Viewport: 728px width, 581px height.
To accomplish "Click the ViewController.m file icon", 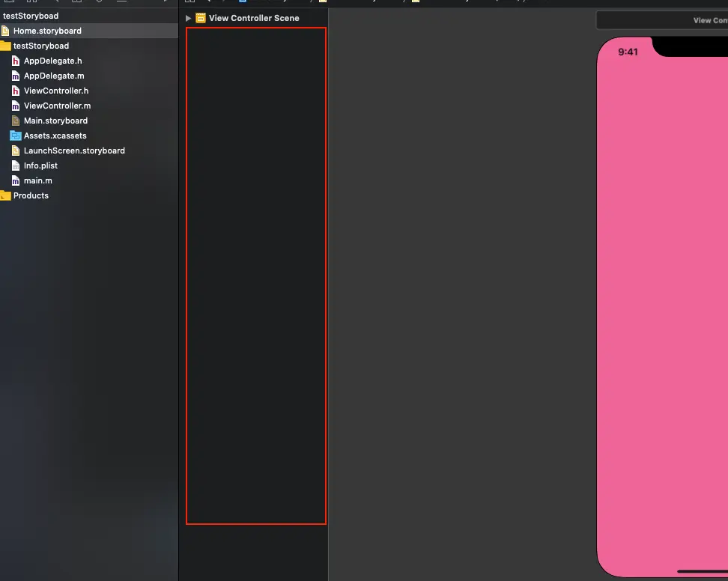I will point(15,106).
